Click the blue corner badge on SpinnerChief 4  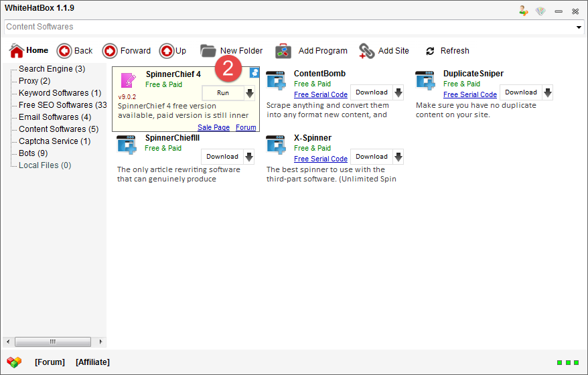click(254, 72)
